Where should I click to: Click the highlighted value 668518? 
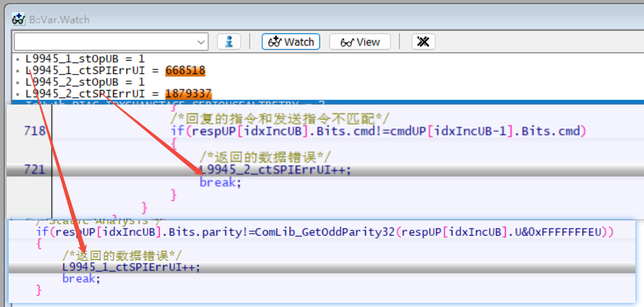click(185, 71)
